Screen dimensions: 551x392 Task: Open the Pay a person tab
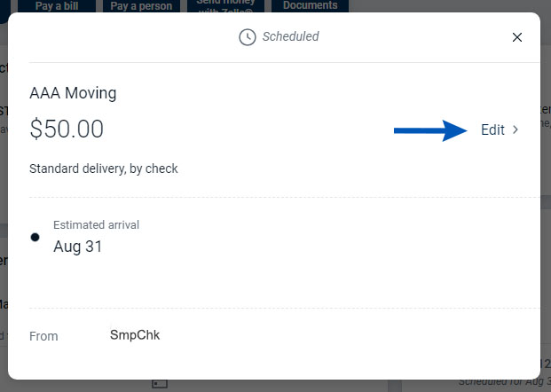pyautogui.click(x=142, y=5)
